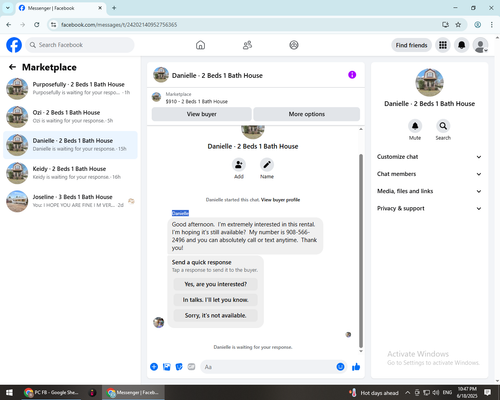Click the chat scrollbar thumb
Screen dimensions: 500x400
pos(361,251)
